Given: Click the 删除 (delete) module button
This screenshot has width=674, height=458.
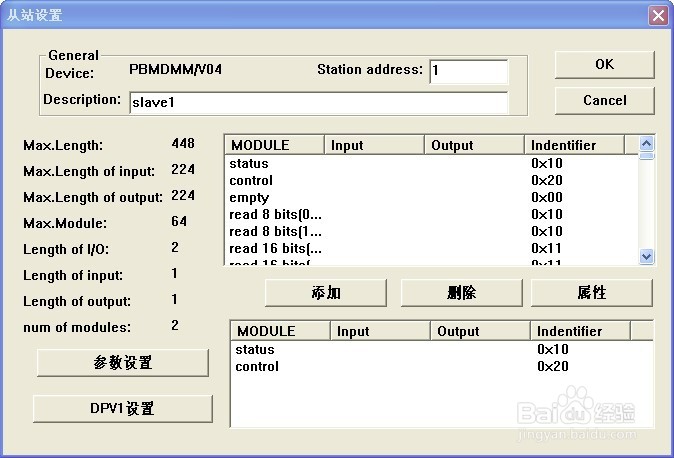Looking at the screenshot, I should pos(462,293).
